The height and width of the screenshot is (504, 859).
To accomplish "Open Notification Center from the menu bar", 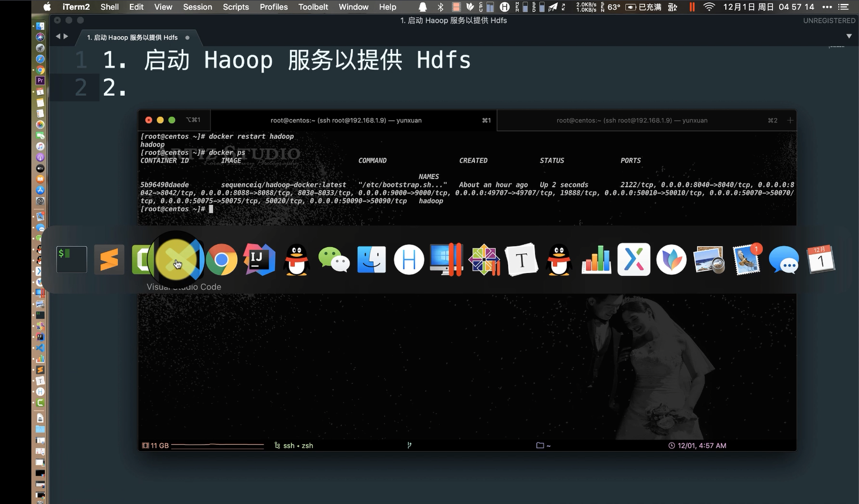I will [x=843, y=7].
